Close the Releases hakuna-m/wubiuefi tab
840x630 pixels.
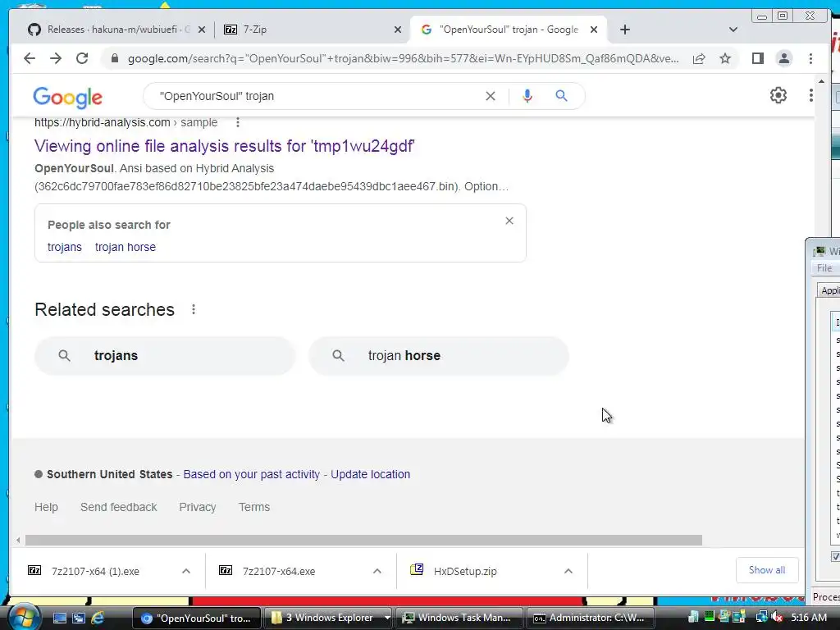coord(202,30)
